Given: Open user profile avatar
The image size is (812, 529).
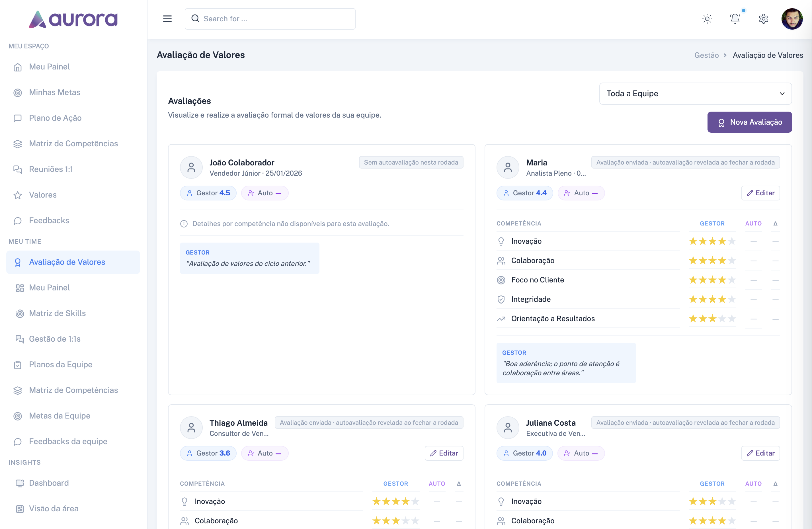Looking at the screenshot, I should pyautogui.click(x=792, y=19).
